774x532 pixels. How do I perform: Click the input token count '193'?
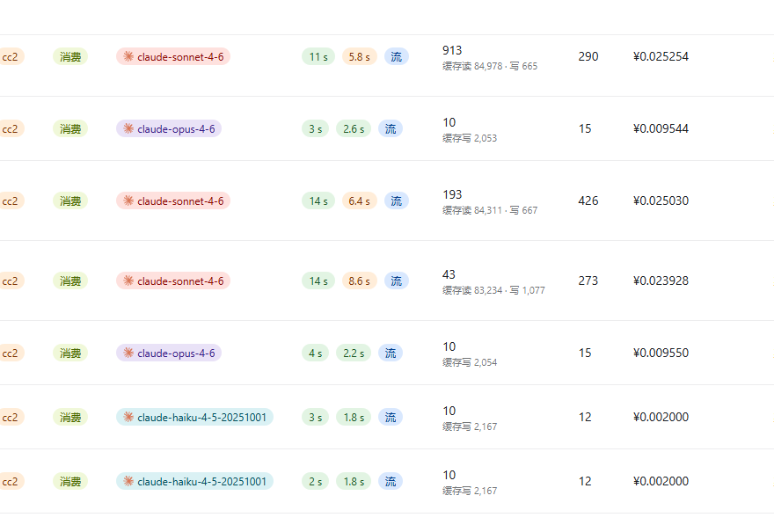452,194
